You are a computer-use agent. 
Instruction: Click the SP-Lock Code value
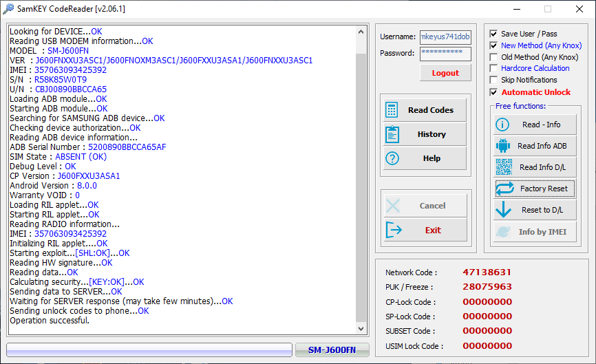[487, 317]
